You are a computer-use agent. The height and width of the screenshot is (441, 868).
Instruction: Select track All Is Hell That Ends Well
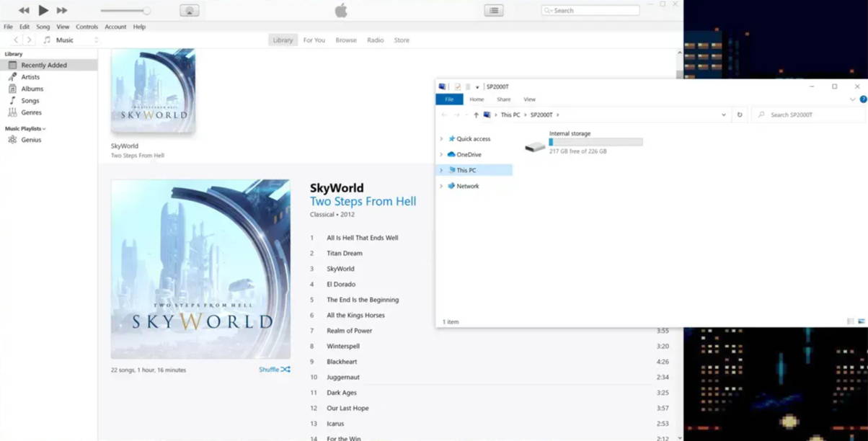click(362, 238)
